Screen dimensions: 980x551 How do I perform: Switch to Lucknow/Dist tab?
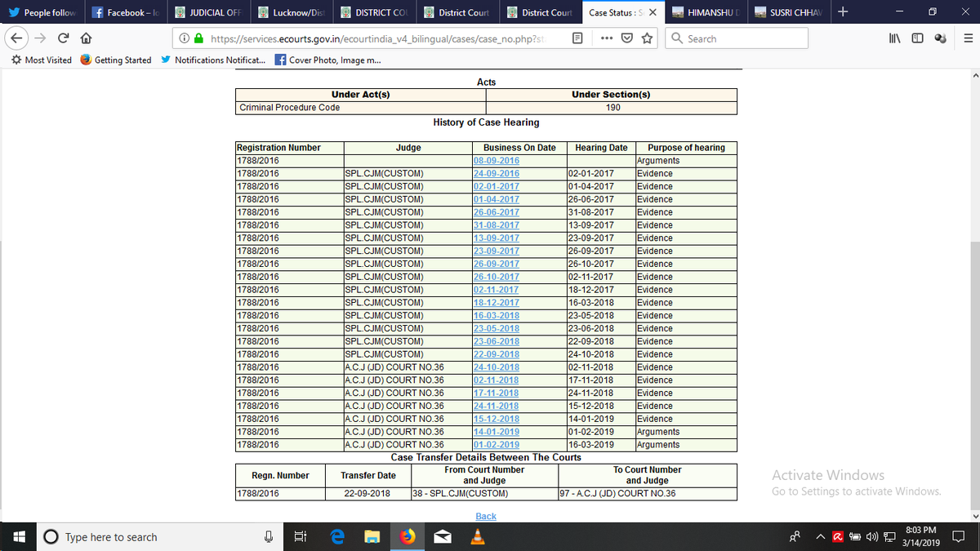pyautogui.click(x=292, y=13)
